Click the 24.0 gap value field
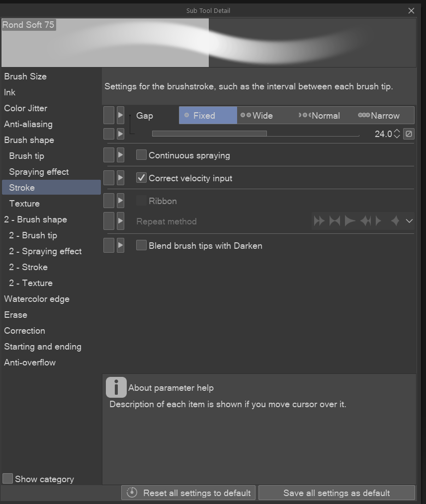The image size is (426, 504). (383, 134)
